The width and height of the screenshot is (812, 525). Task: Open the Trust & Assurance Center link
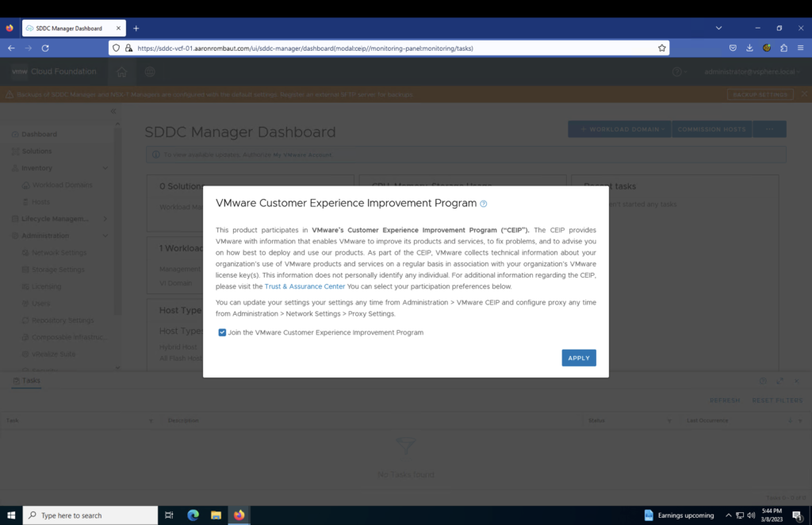(304, 286)
